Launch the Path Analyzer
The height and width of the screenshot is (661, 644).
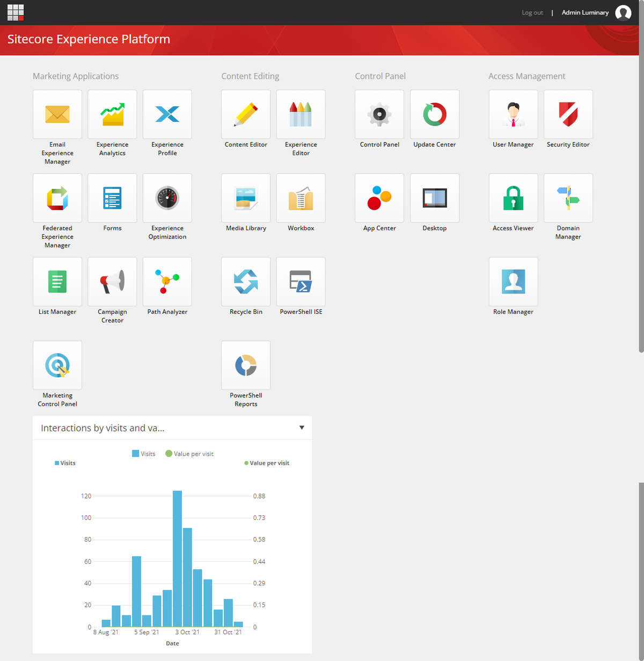(167, 281)
